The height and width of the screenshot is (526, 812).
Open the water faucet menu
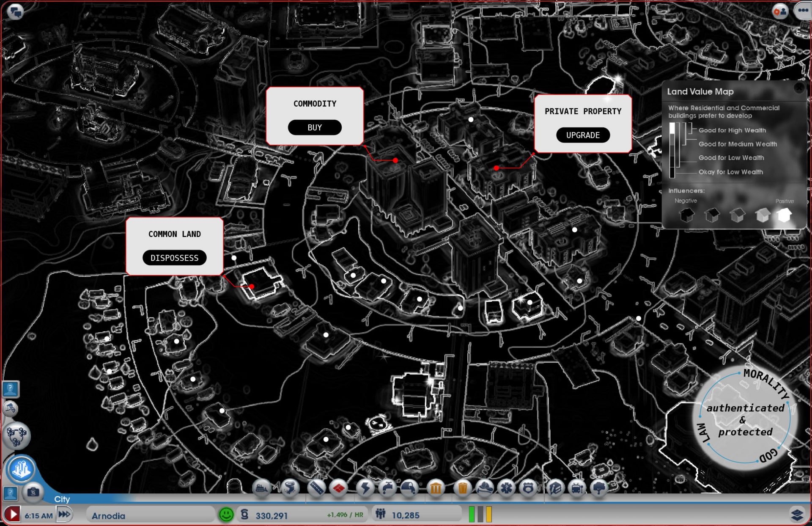pos(387,488)
